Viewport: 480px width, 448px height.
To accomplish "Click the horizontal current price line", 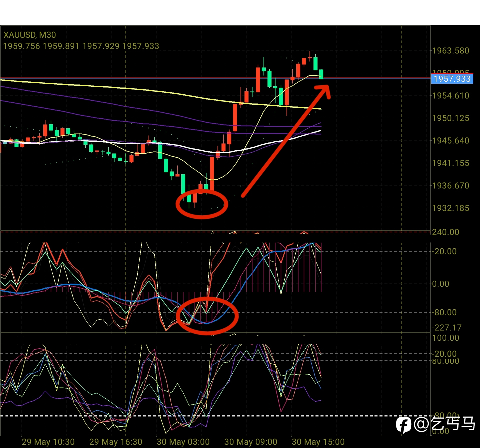I will click(375, 78).
